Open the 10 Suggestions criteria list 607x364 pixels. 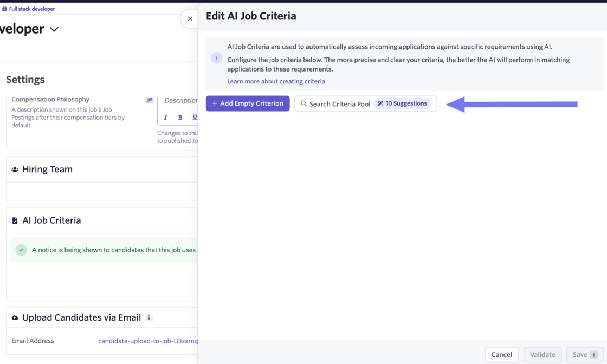coord(402,103)
